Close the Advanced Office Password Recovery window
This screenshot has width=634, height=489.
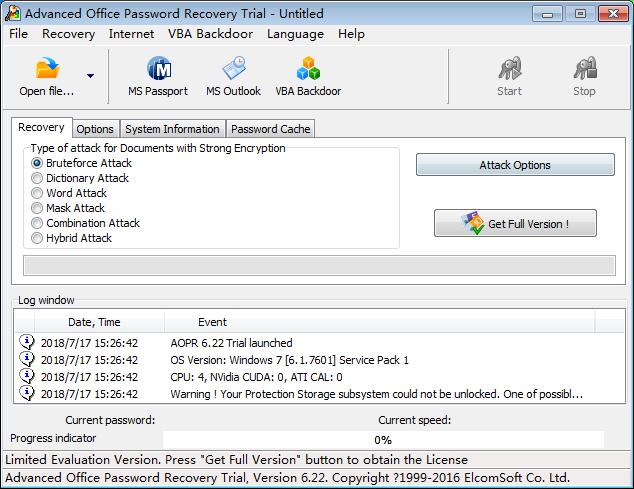[613, 14]
